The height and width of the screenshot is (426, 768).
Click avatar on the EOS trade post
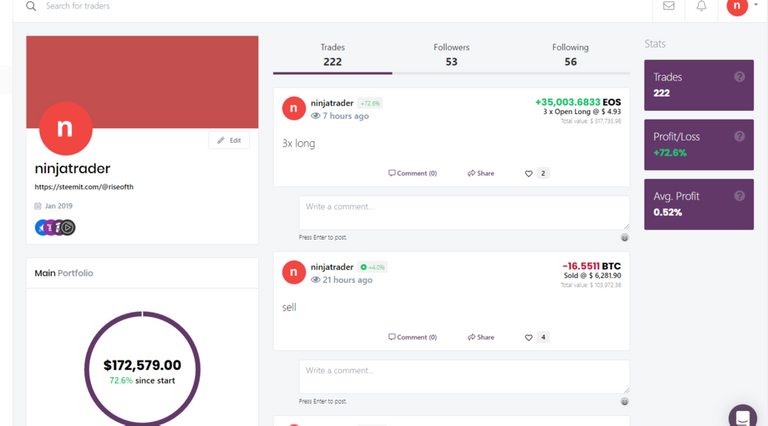coord(294,108)
